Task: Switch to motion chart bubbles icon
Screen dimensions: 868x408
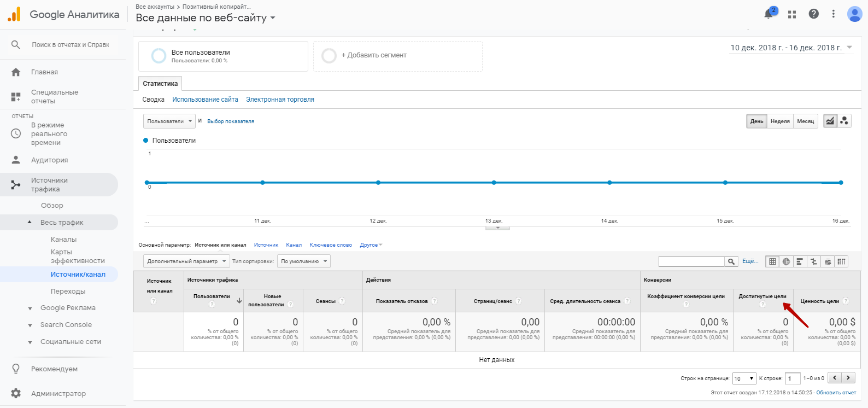Action: [x=844, y=121]
